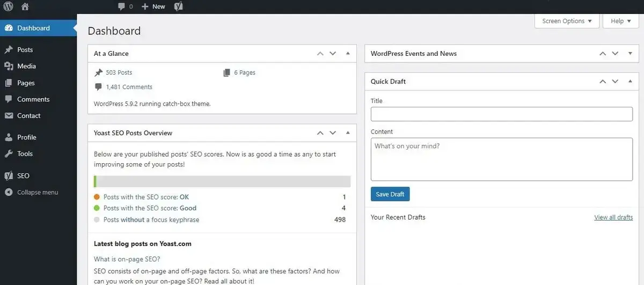Click the Tools wrench icon in sidebar
This screenshot has width=644, height=285.
click(x=9, y=154)
